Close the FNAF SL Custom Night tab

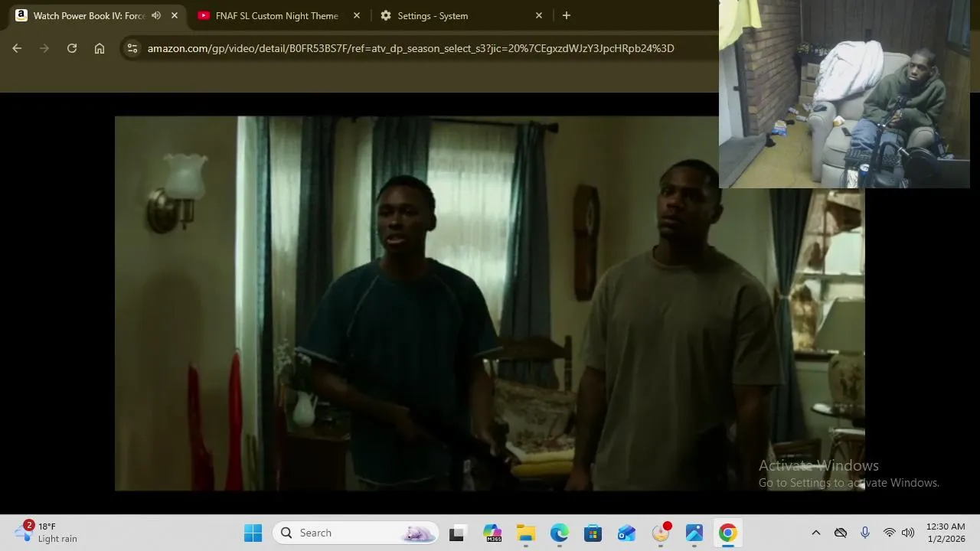[x=357, y=15]
